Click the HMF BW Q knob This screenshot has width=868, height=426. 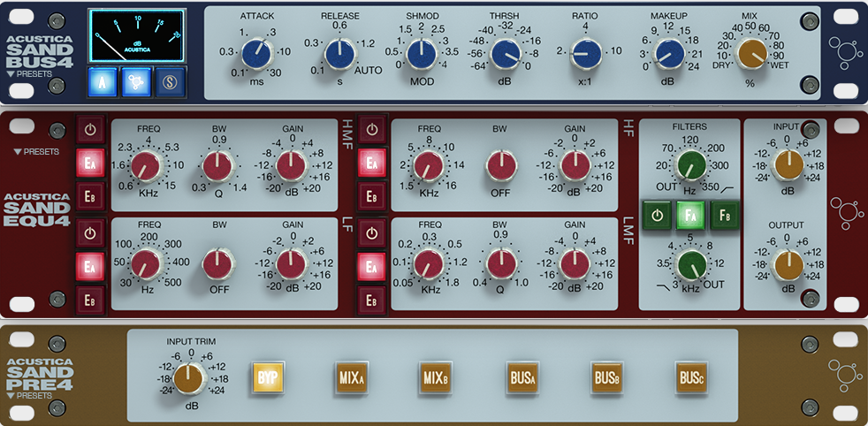218,166
